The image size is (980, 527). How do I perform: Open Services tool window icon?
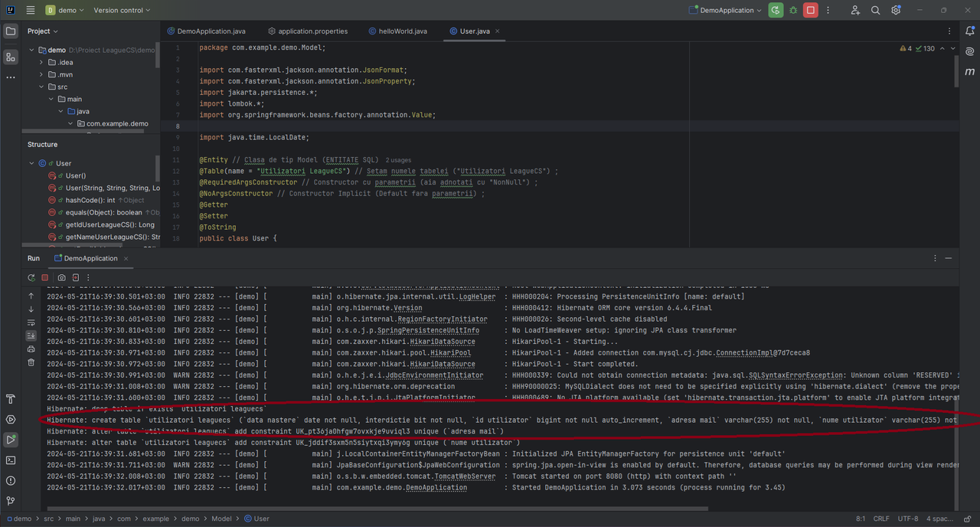pos(11,420)
